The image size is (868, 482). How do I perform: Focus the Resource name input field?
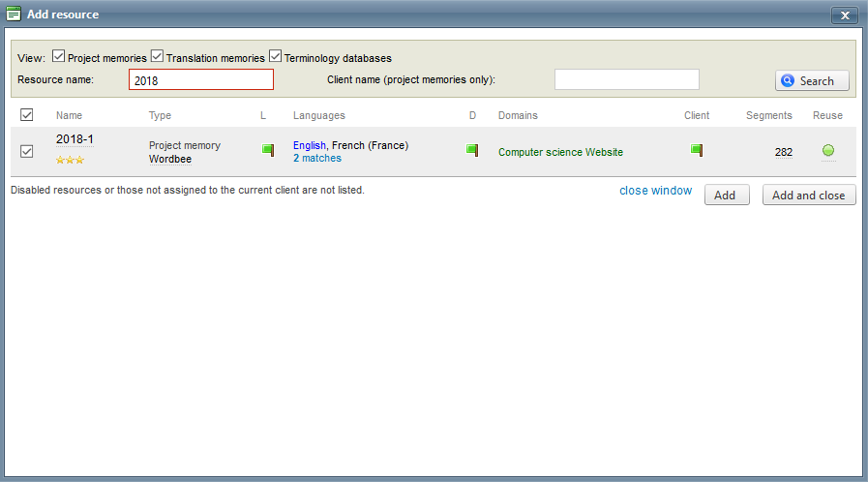tap(201, 80)
